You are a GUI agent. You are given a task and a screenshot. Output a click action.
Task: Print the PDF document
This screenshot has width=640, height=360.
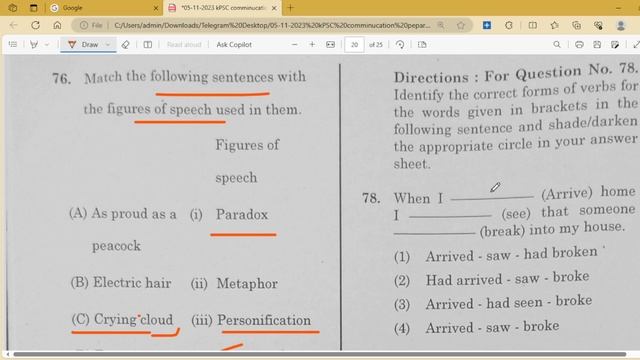click(x=579, y=44)
